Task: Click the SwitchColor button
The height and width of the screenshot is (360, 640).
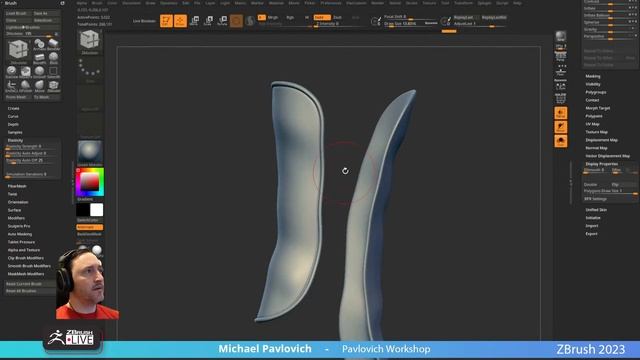Action: click(x=89, y=220)
